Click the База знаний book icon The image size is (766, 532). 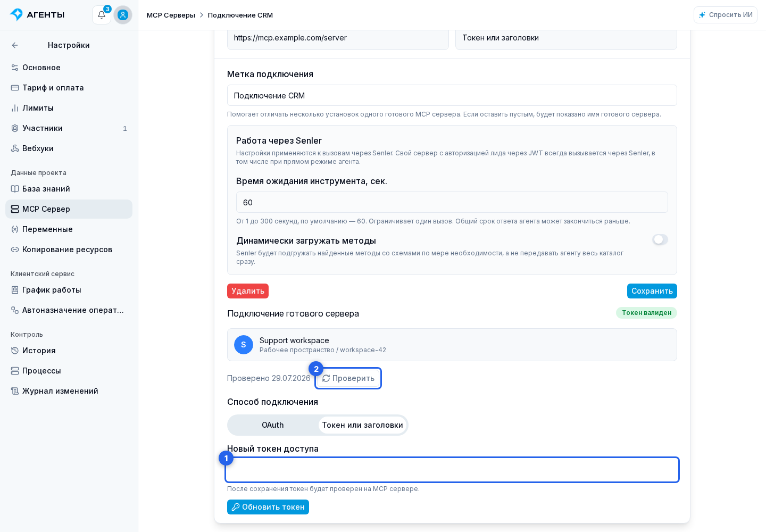click(x=15, y=189)
